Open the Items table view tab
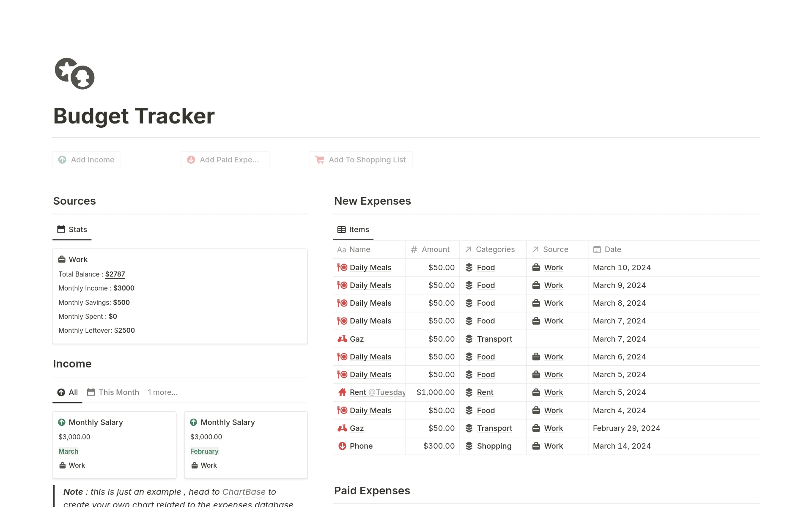Image resolution: width=812 pixels, height=507 pixels. (x=353, y=229)
